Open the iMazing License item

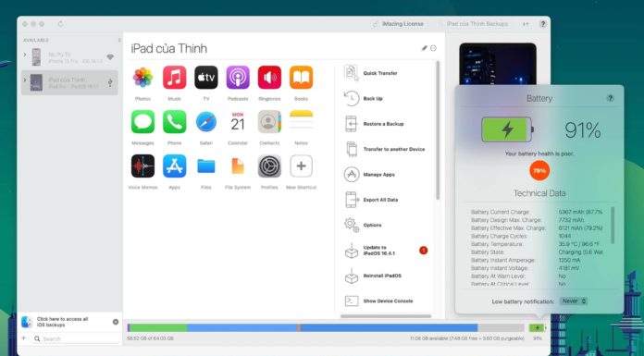point(398,24)
